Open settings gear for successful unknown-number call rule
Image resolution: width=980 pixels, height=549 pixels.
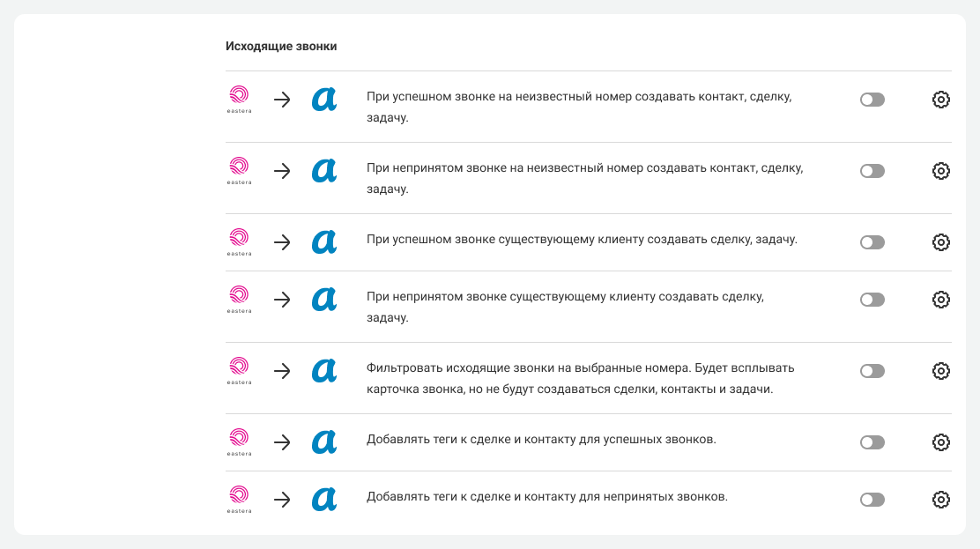coord(940,100)
